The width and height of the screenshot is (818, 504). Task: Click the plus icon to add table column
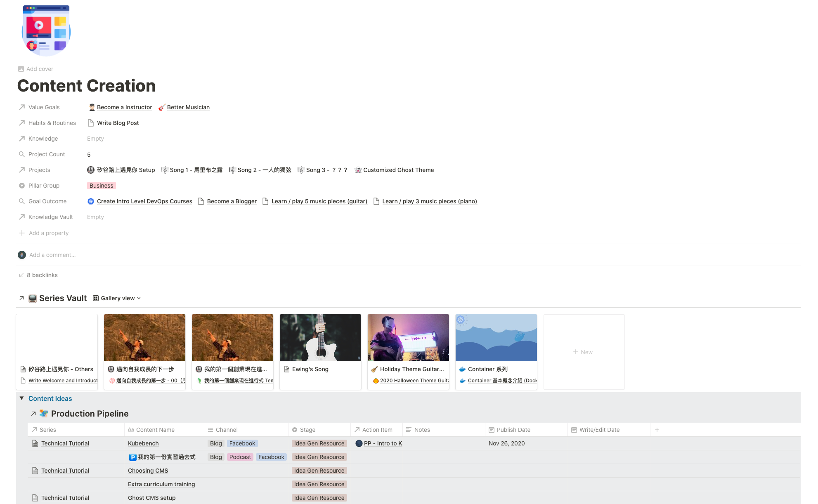[x=657, y=430]
